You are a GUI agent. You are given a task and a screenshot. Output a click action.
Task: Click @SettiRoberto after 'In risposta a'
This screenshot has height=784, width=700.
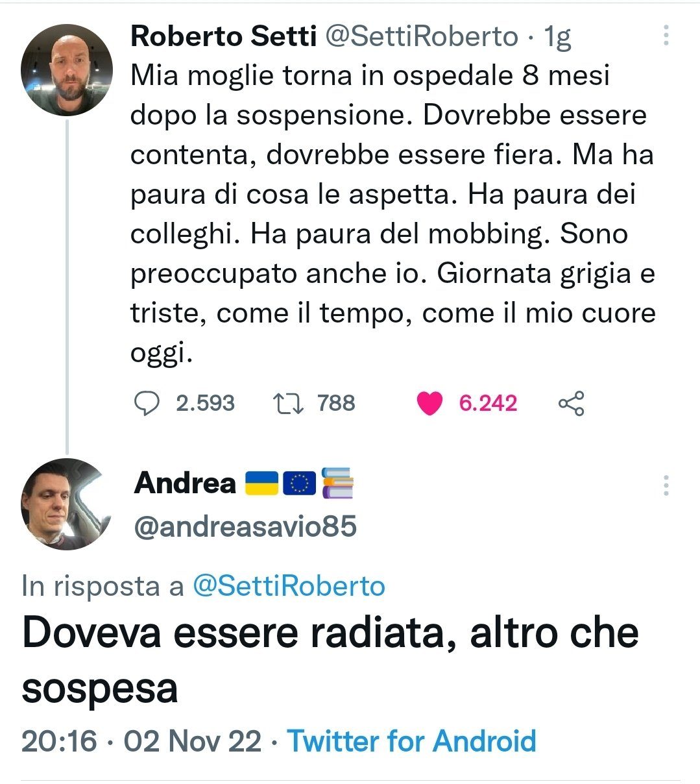(289, 586)
